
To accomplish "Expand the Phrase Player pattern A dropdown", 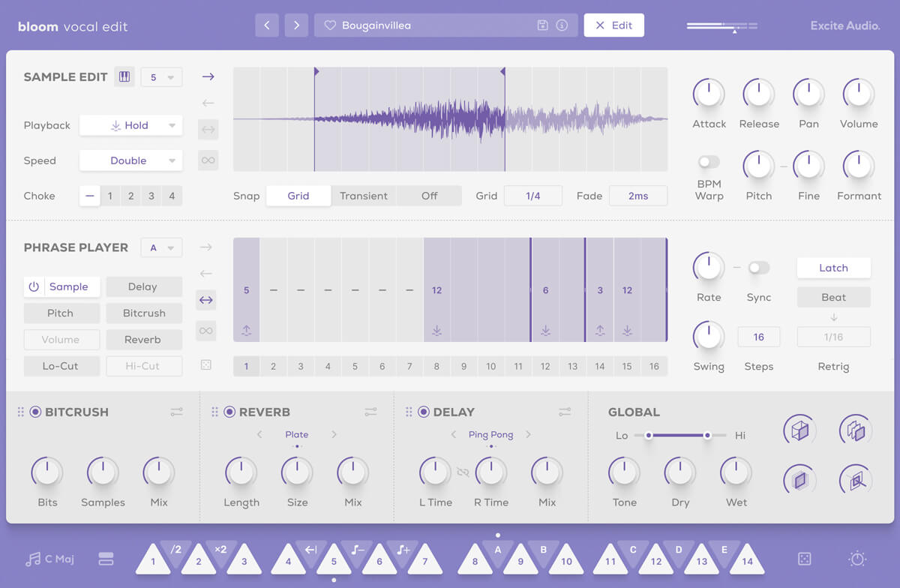I will pos(160,247).
